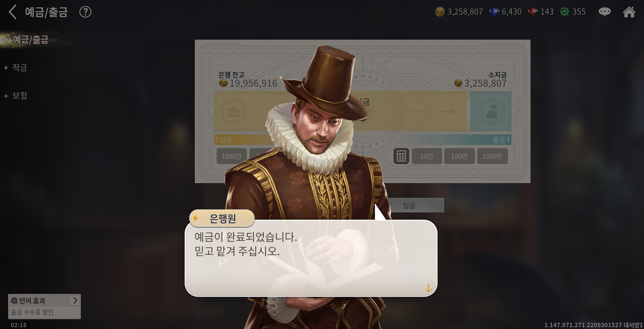The height and width of the screenshot is (329, 644).
Task: Open the calculator icon for amount entry
Action: [401, 156]
